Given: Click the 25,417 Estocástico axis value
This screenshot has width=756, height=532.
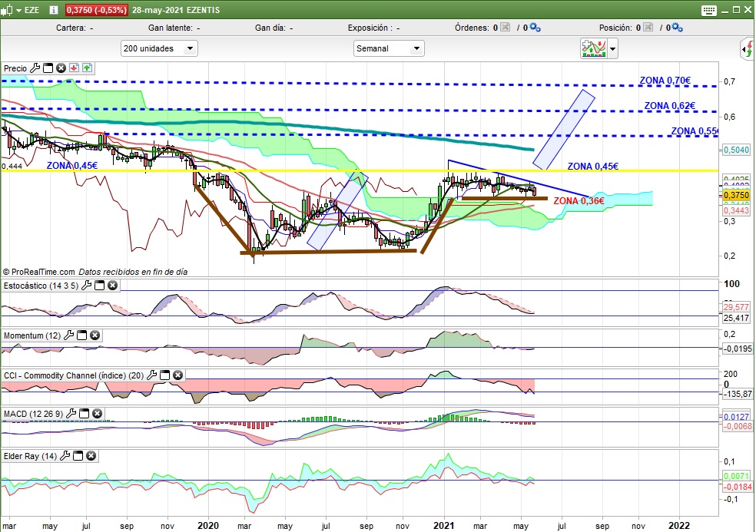Looking at the screenshot, I should pos(736,318).
